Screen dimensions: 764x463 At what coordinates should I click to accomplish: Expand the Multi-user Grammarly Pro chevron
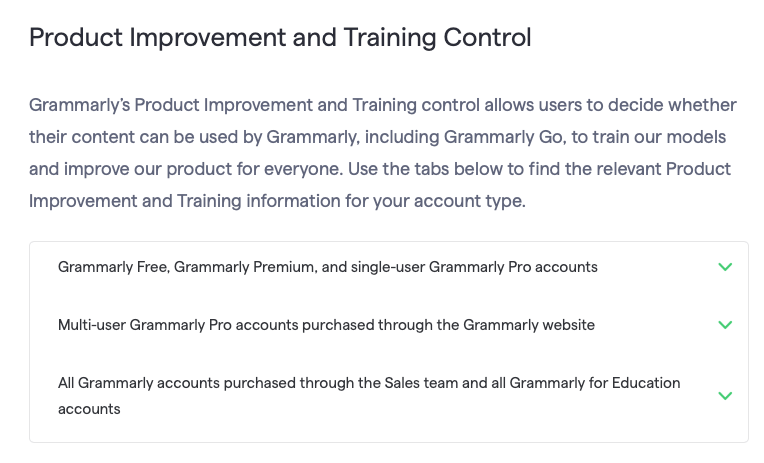(x=725, y=325)
